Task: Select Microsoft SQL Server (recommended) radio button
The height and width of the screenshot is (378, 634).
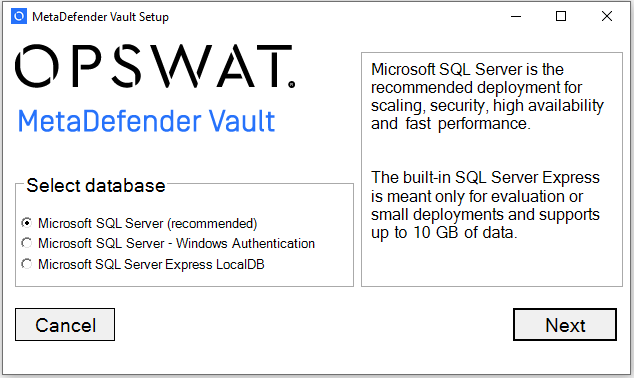Action: [x=27, y=223]
